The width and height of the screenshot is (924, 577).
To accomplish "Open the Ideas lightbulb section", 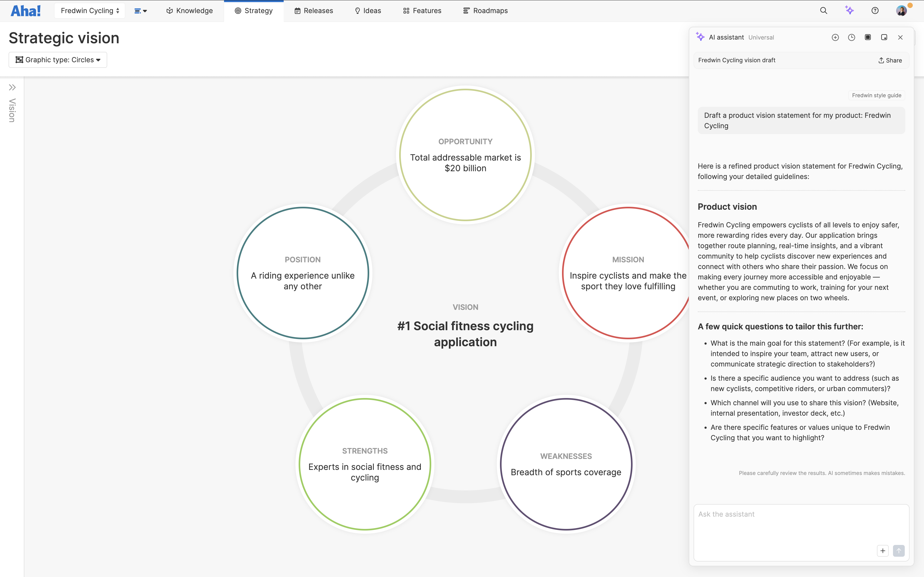I will 367,10.
